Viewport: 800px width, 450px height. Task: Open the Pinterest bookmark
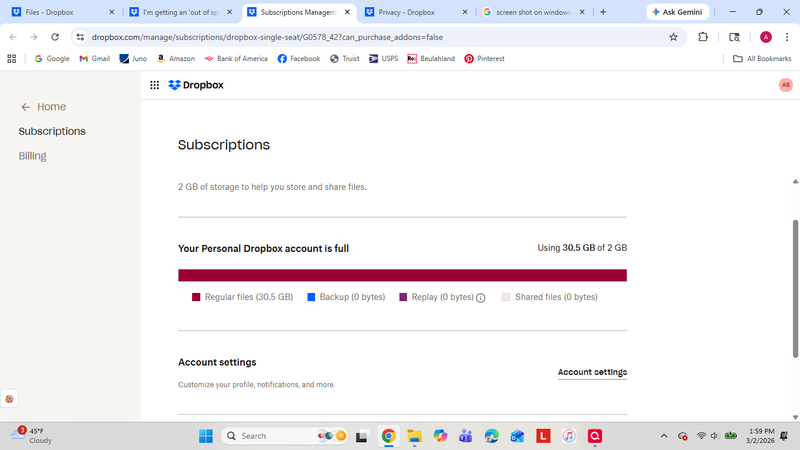484,59
